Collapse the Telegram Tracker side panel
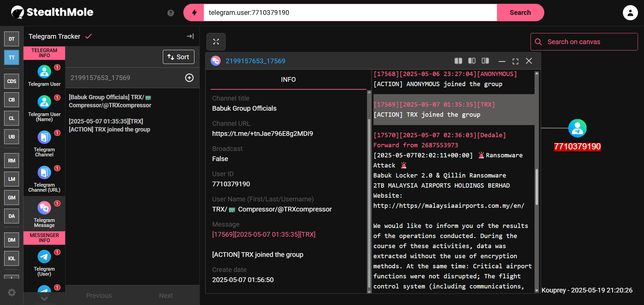This screenshot has height=305, width=644. [190, 36]
